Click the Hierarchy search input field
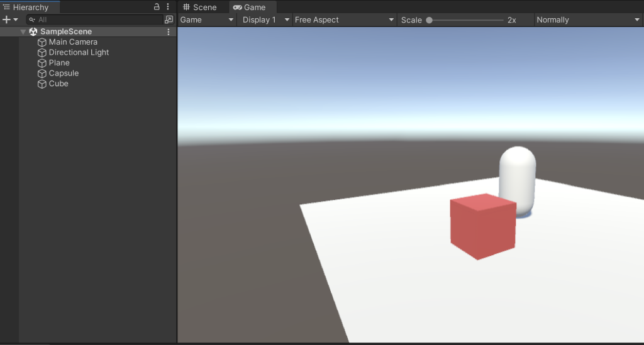 tap(94, 19)
